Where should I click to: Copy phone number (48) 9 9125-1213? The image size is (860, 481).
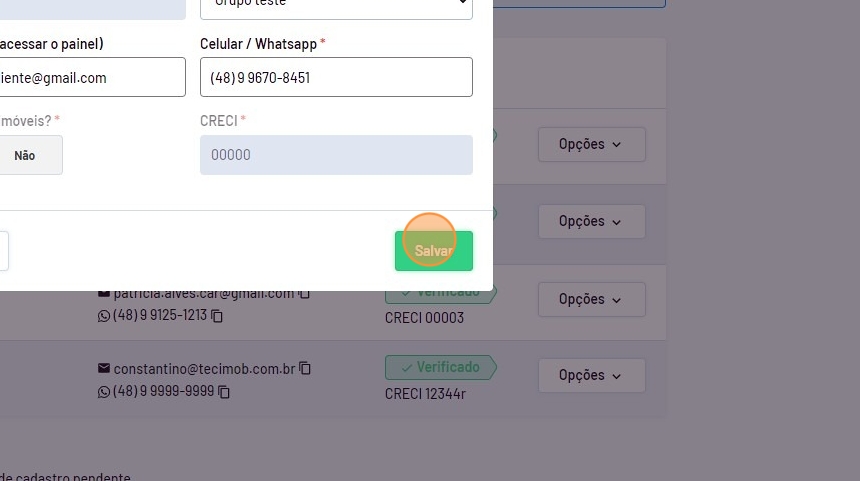pyautogui.click(x=217, y=316)
